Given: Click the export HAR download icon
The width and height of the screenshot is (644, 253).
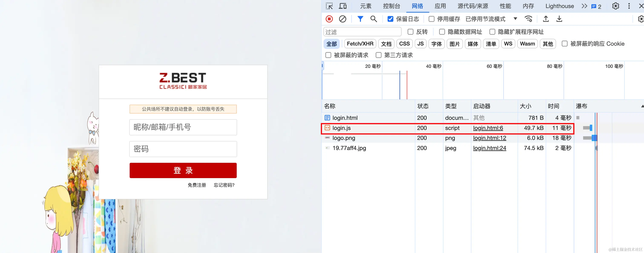Looking at the screenshot, I should [559, 19].
